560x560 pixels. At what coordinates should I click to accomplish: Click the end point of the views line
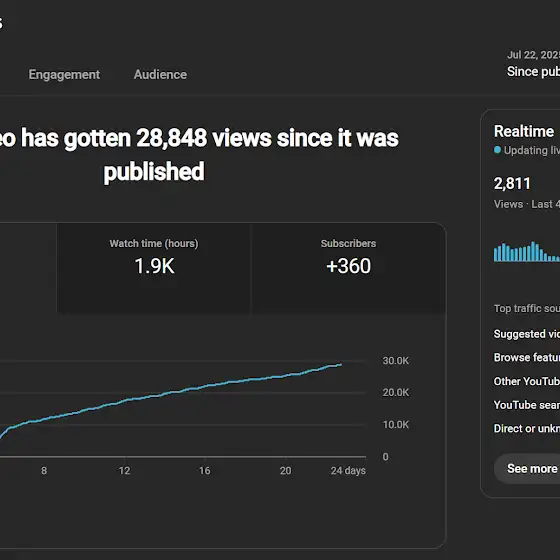(x=341, y=365)
